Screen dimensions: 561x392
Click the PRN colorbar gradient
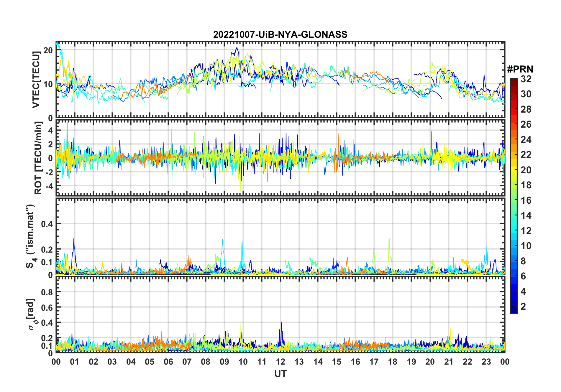(514, 196)
